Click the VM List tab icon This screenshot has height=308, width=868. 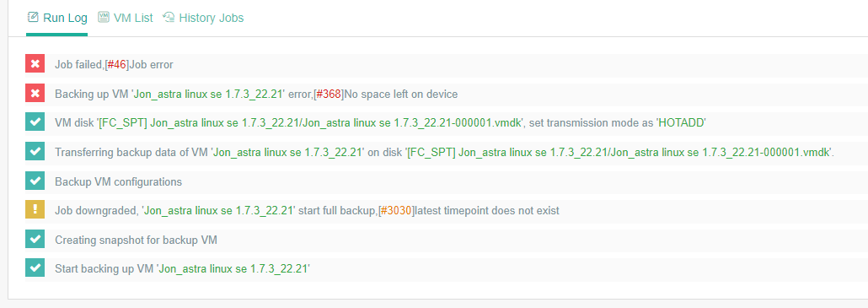pyautogui.click(x=104, y=17)
